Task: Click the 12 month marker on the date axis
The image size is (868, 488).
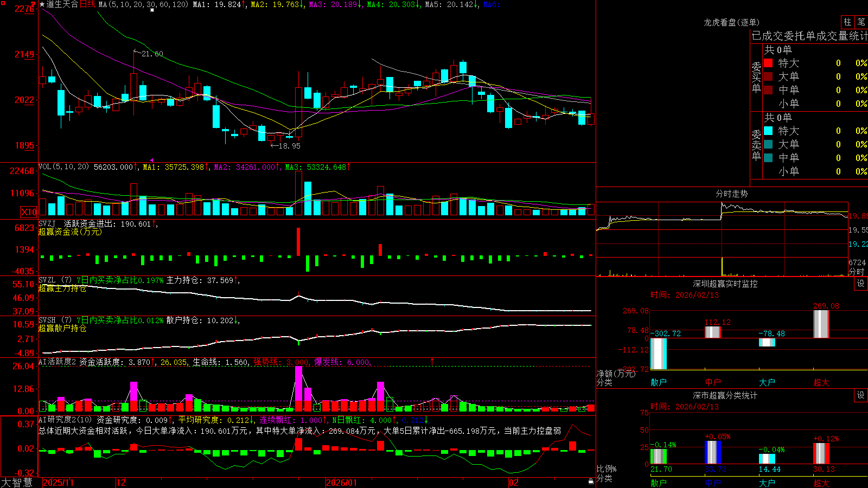Action: click(121, 483)
